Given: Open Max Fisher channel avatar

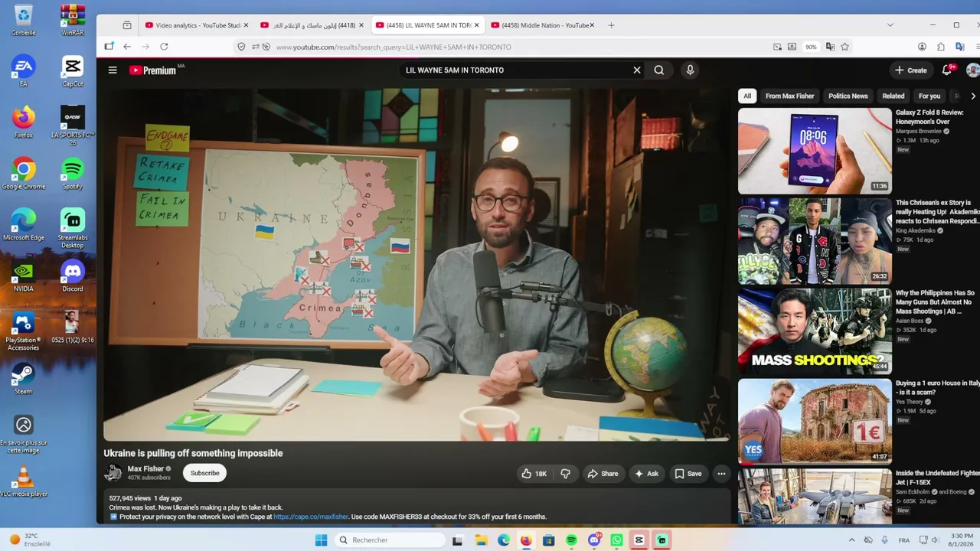Looking at the screenshot, I should click(113, 473).
